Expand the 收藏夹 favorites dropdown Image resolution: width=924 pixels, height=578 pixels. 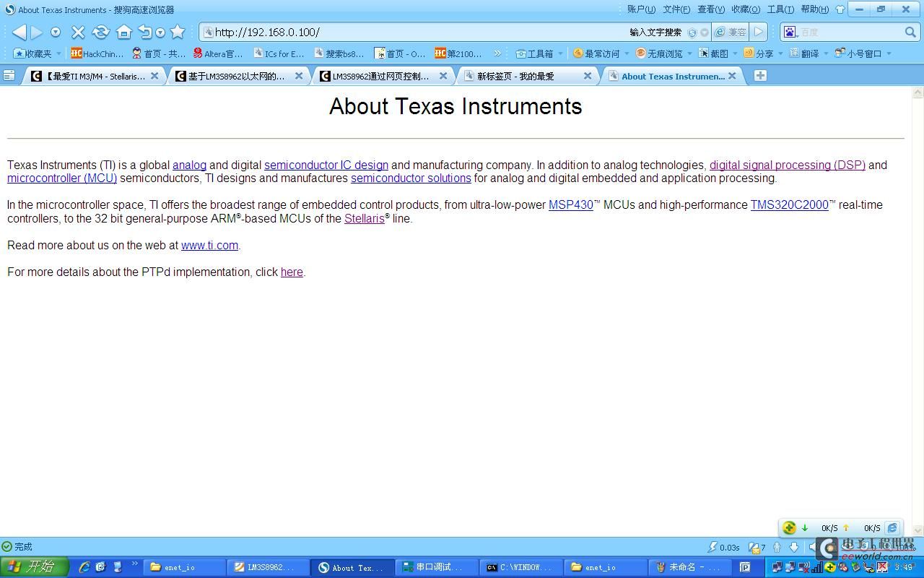58,53
